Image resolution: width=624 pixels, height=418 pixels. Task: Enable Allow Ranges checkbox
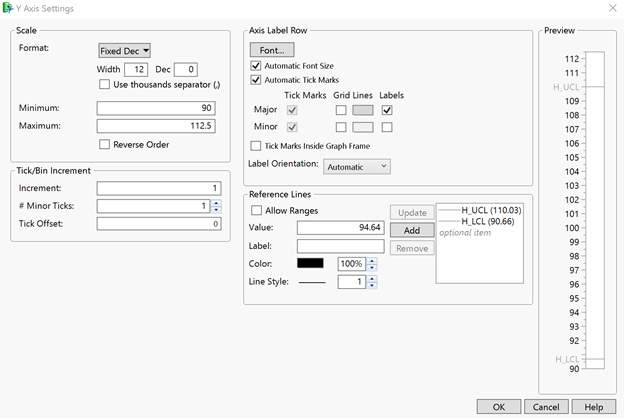click(x=257, y=210)
